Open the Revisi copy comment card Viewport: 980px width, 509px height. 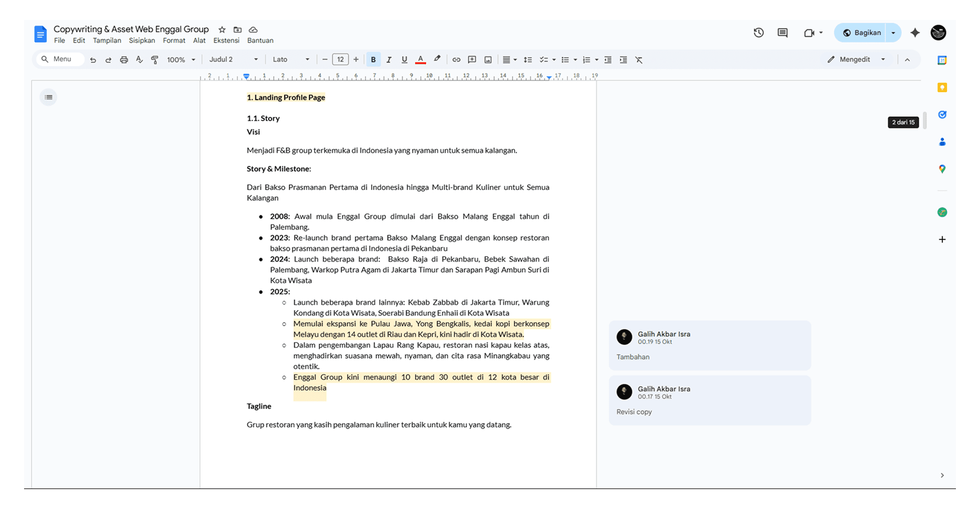pos(710,400)
